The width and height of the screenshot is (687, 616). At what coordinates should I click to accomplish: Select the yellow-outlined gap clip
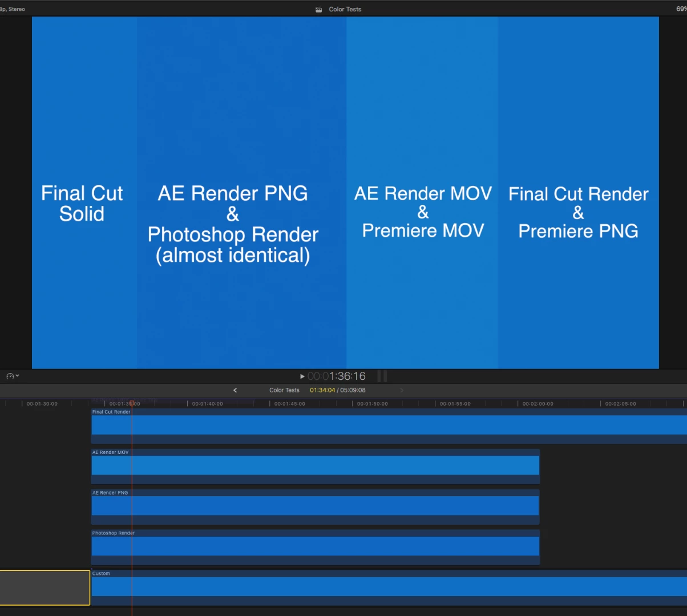click(45, 587)
